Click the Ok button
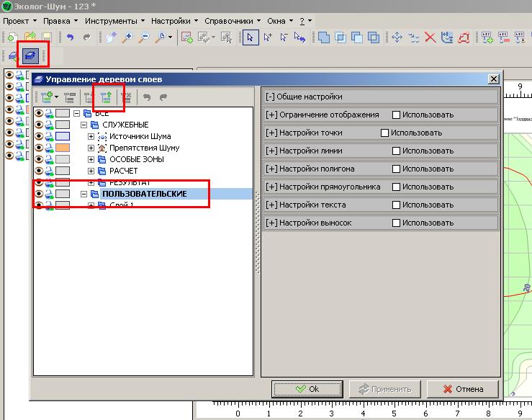Screen dimensions: 532x420 click(x=307, y=389)
